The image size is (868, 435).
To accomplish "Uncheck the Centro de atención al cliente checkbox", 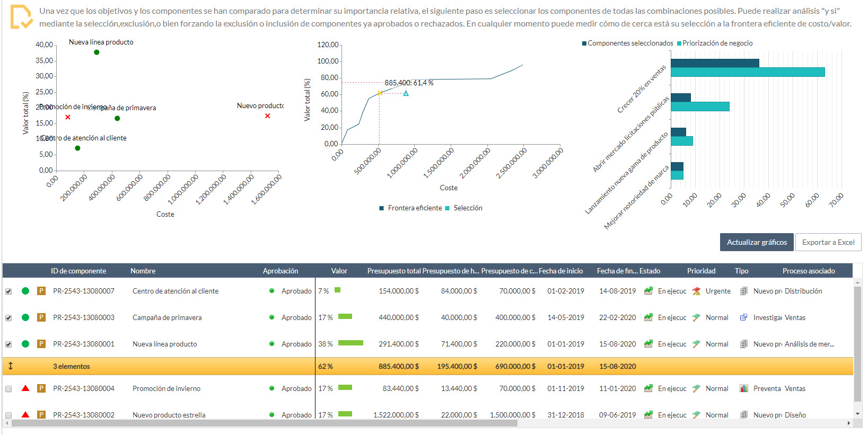I will pos(8,291).
